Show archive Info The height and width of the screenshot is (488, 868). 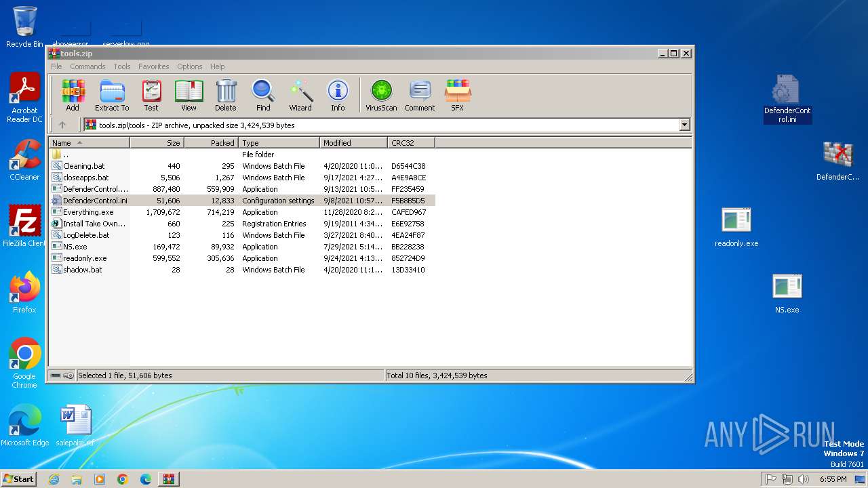click(338, 95)
